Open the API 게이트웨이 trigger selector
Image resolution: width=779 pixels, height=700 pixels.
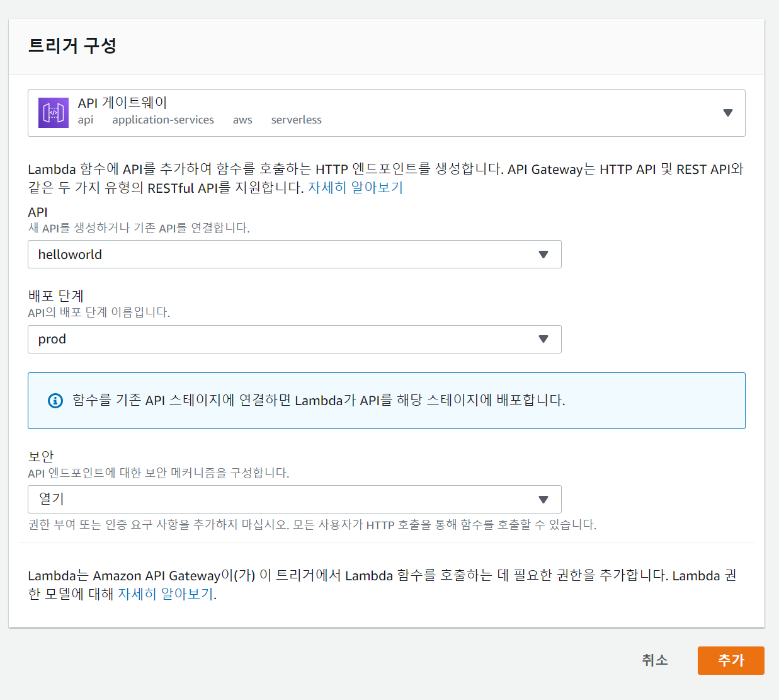coord(387,113)
